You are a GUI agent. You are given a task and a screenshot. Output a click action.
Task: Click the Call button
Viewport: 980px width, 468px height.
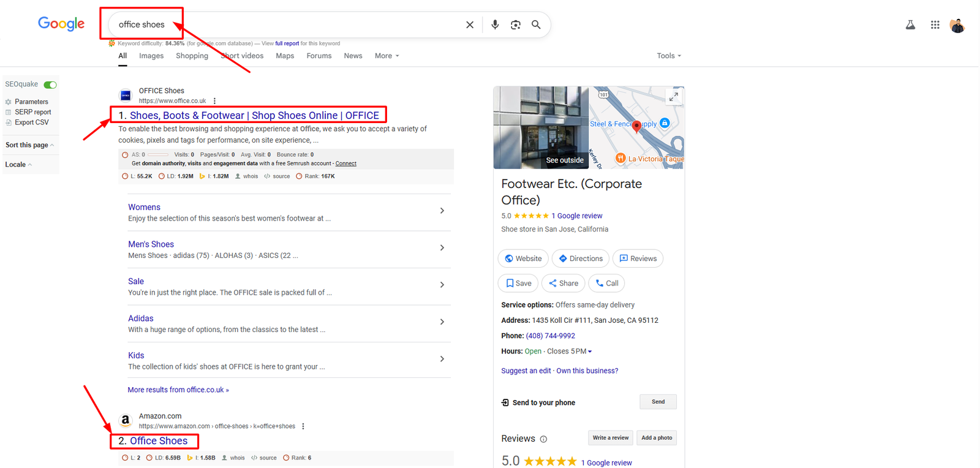pyautogui.click(x=607, y=284)
